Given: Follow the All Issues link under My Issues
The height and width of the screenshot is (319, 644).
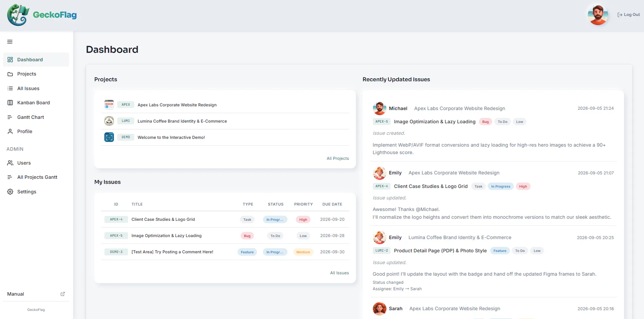Looking at the screenshot, I should (x=339, y=273).
